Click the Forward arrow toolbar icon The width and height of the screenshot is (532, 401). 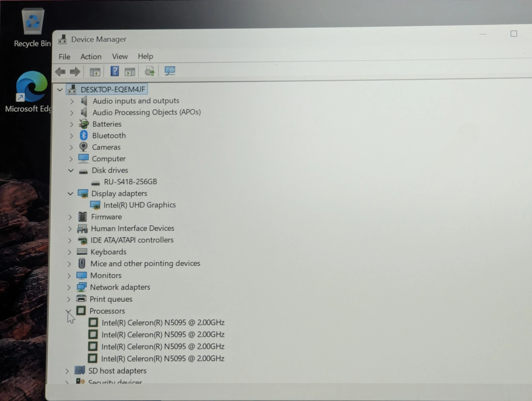pyautogui.click(x=75, y=72)
